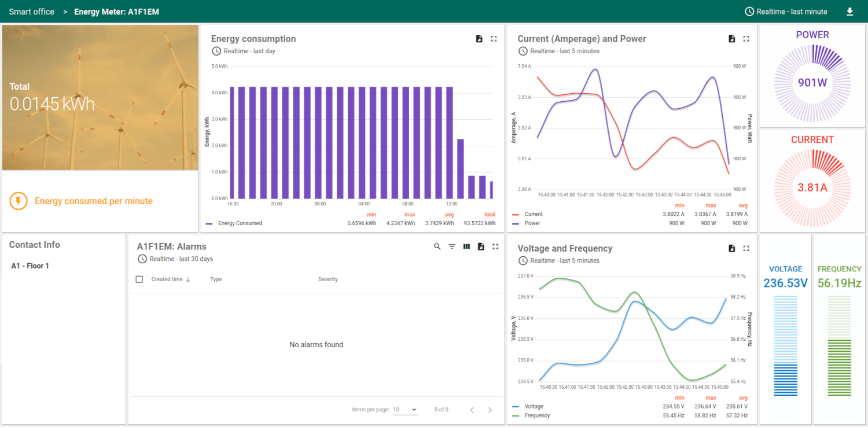Screen dimensions: 868x427
Task: Click the clock icon next to Realtime - last minute
Action: pyautogui.click(x=749, y=12)
